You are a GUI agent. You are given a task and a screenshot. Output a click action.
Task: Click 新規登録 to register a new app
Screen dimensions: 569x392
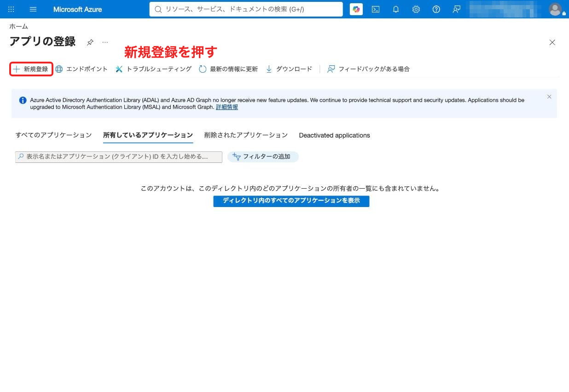point(31,69)
